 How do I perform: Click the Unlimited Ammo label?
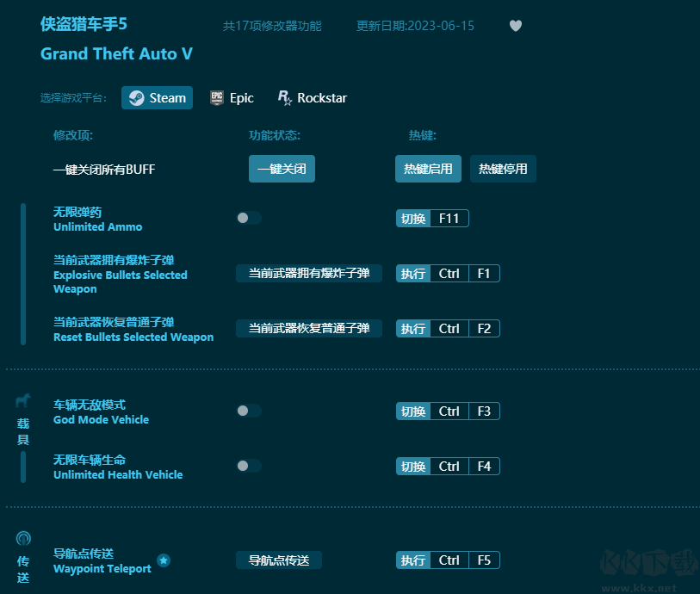pos(98,226)
